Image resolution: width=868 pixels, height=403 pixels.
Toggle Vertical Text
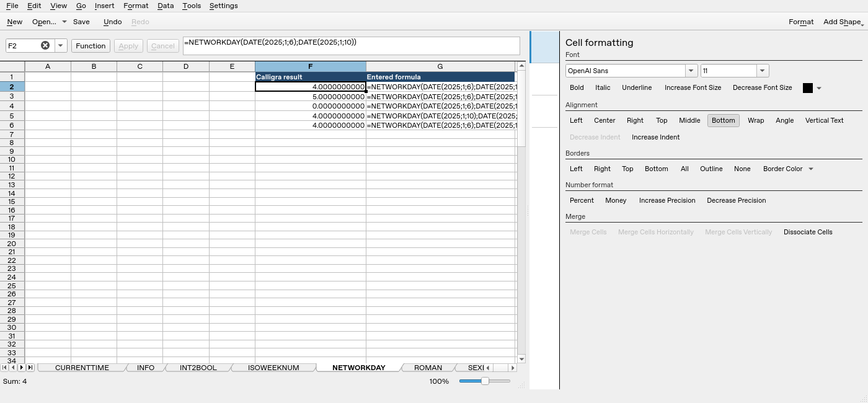point(824,121)
